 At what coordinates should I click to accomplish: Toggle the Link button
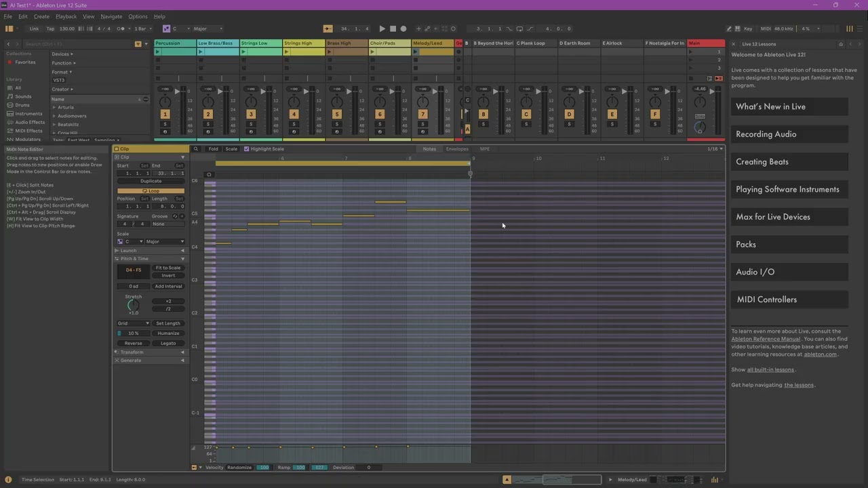(34, 28)
